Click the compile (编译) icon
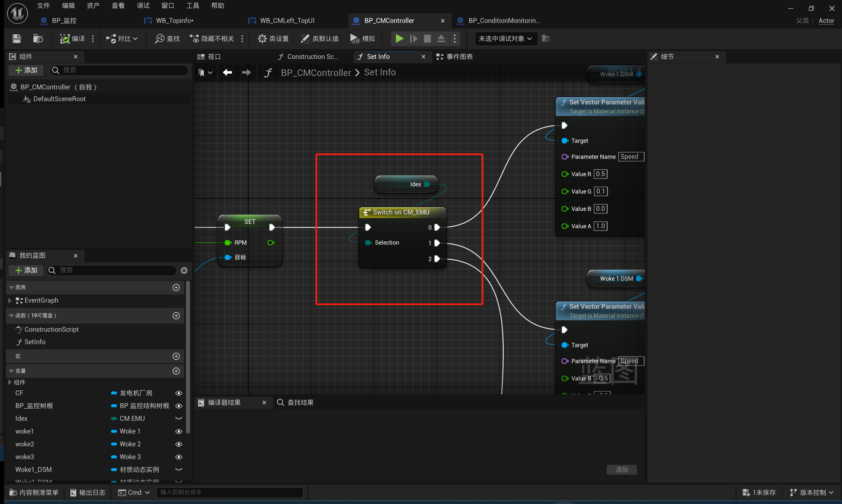Screen dimensions: 842x504 tap(65, 39)
